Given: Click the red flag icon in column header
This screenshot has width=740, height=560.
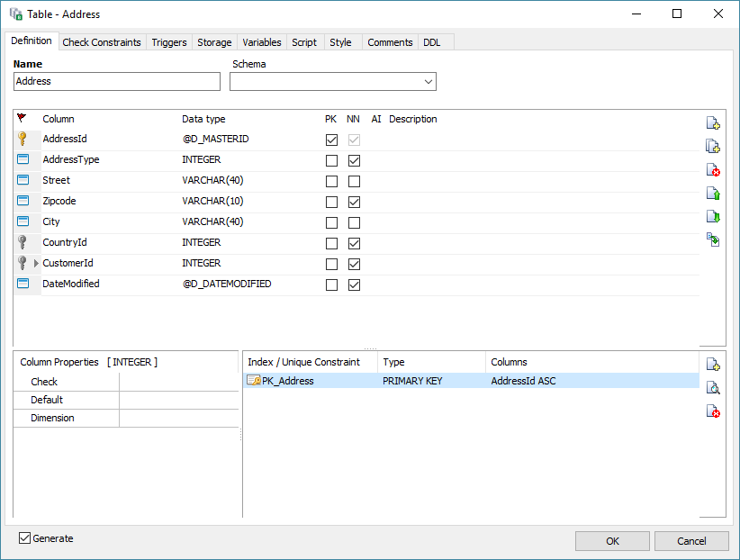Looking at the screenshot, I should 22,118.
